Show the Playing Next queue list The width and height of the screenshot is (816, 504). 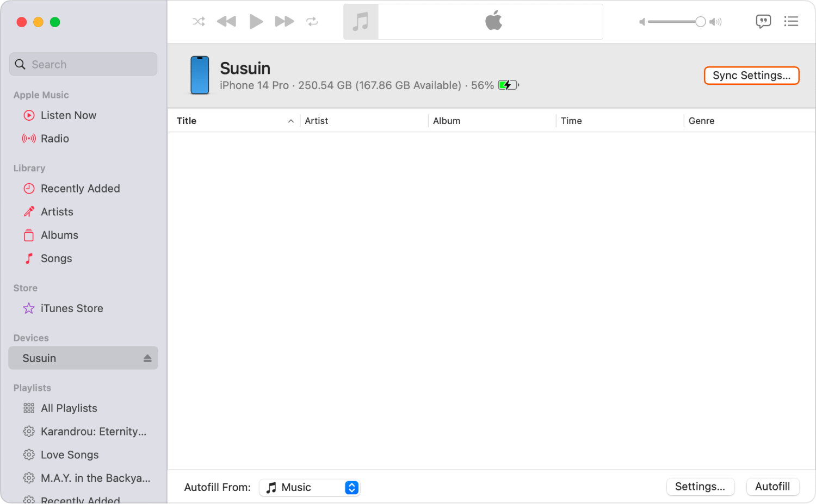pyautogui.click(x=791, y=21)
